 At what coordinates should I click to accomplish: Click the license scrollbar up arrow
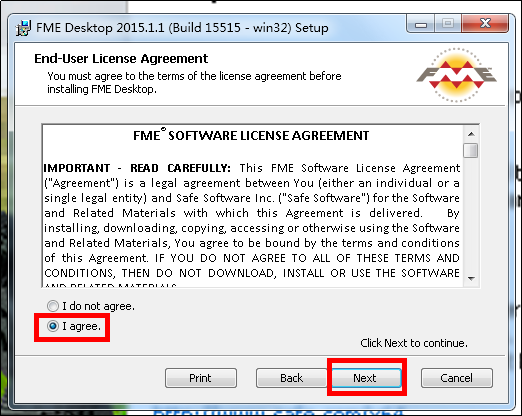[x=471, y=134]
